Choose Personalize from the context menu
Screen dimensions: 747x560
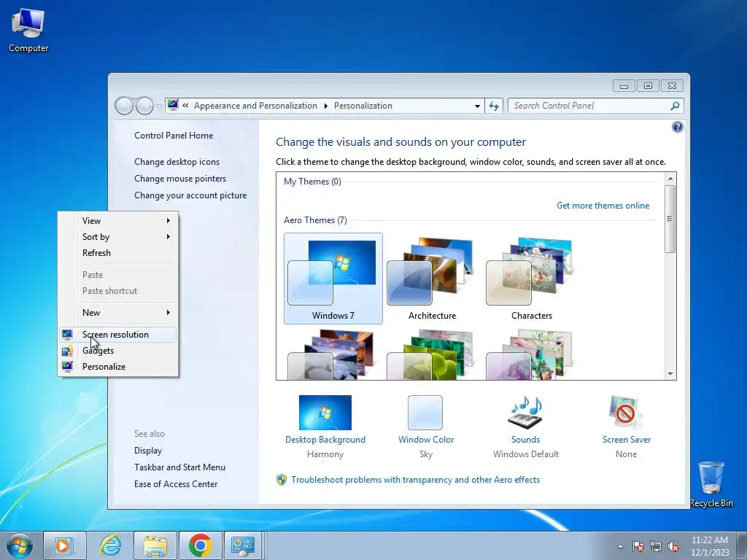(118, 367)
